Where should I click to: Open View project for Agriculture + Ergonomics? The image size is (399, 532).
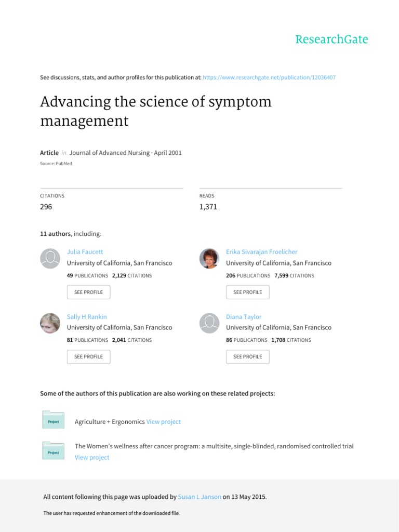coord(164,422)
